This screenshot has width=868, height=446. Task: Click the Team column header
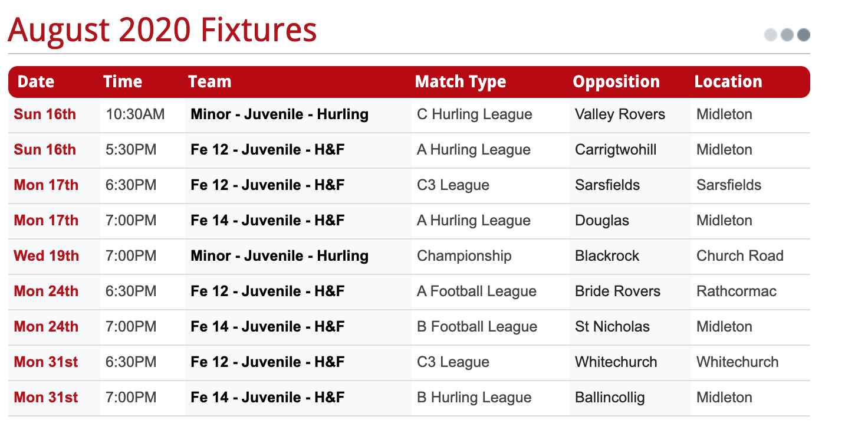pyautogui.click(x=210, y=81)
